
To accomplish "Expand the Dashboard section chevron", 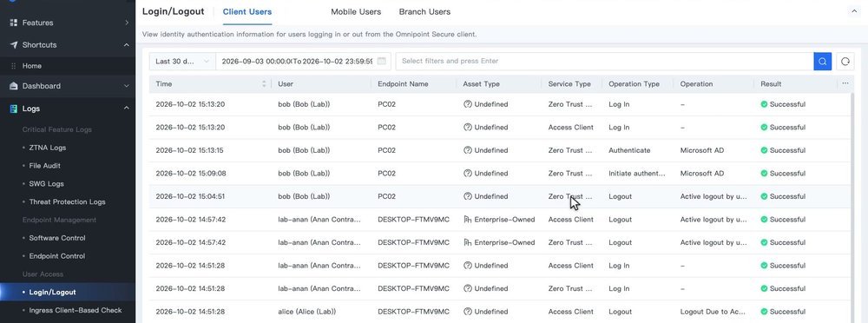I will point(126,86).
